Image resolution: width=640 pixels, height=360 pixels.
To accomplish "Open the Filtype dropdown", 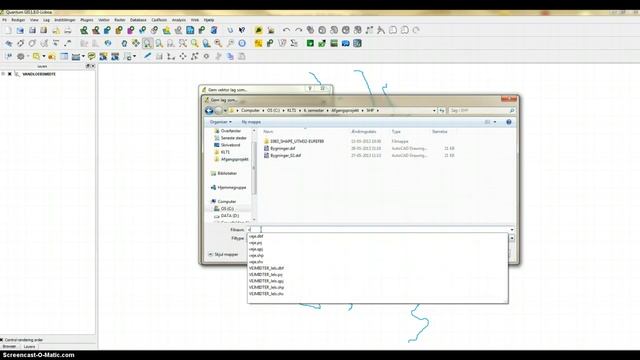I will (x=512, y=238).
